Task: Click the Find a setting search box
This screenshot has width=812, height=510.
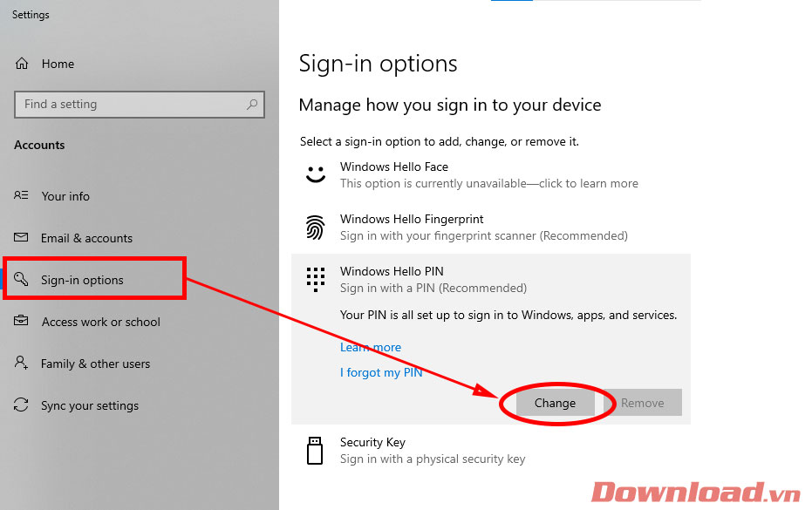Action: [131, 105]
